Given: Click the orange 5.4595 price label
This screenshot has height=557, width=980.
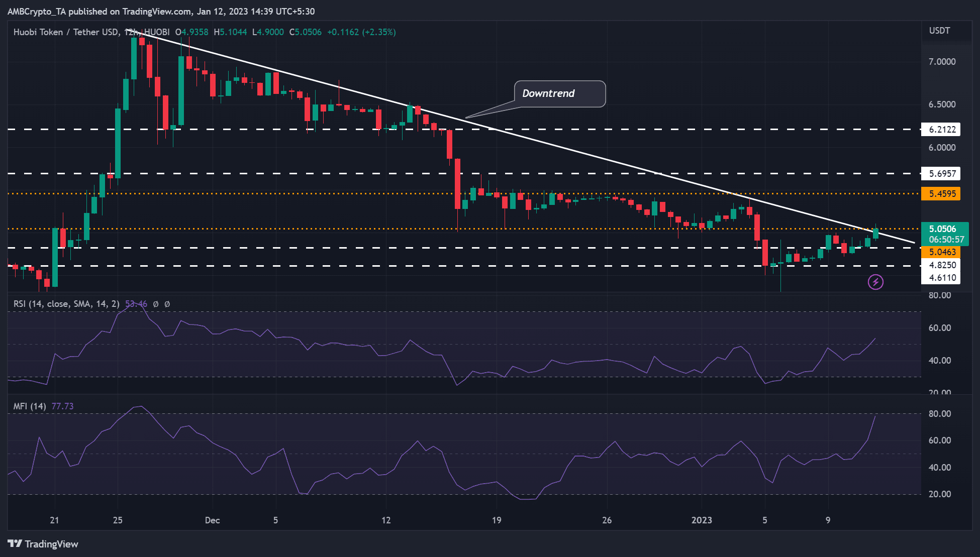Looking at the screenshot, I should click(x=941, y=194).
